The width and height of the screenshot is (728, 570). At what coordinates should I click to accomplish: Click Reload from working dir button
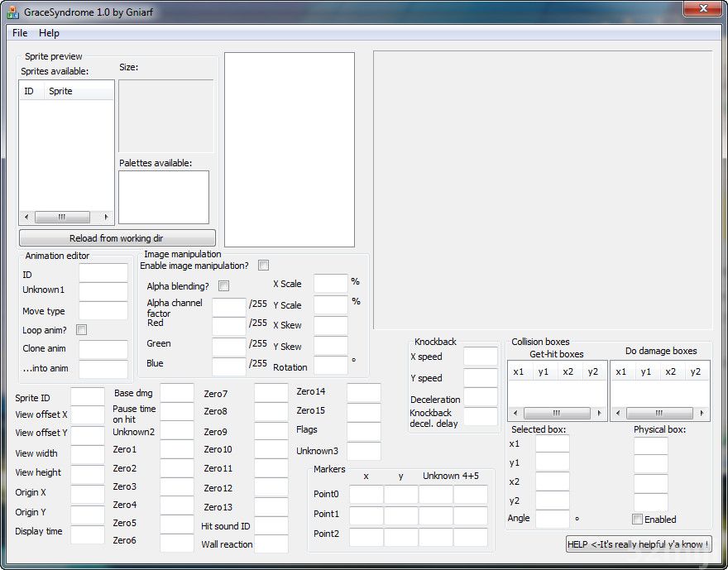pos(117,238)
